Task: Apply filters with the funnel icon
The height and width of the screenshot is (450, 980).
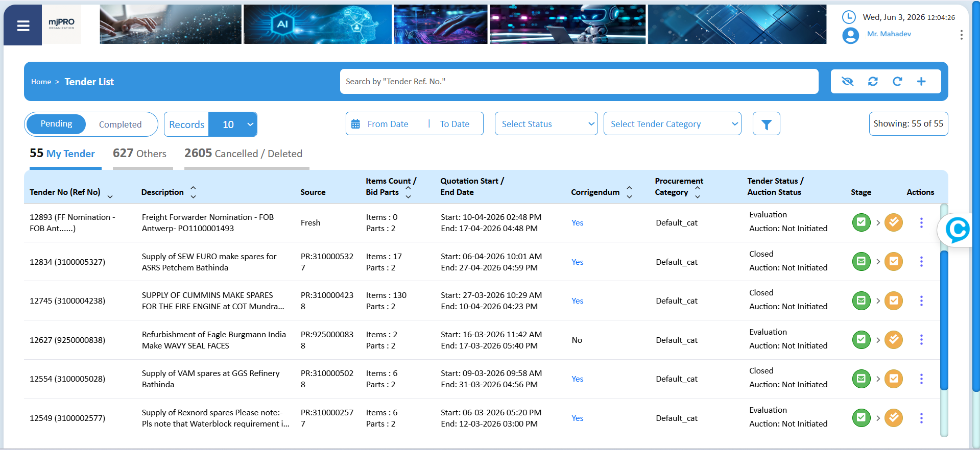Action: (766, 124)
